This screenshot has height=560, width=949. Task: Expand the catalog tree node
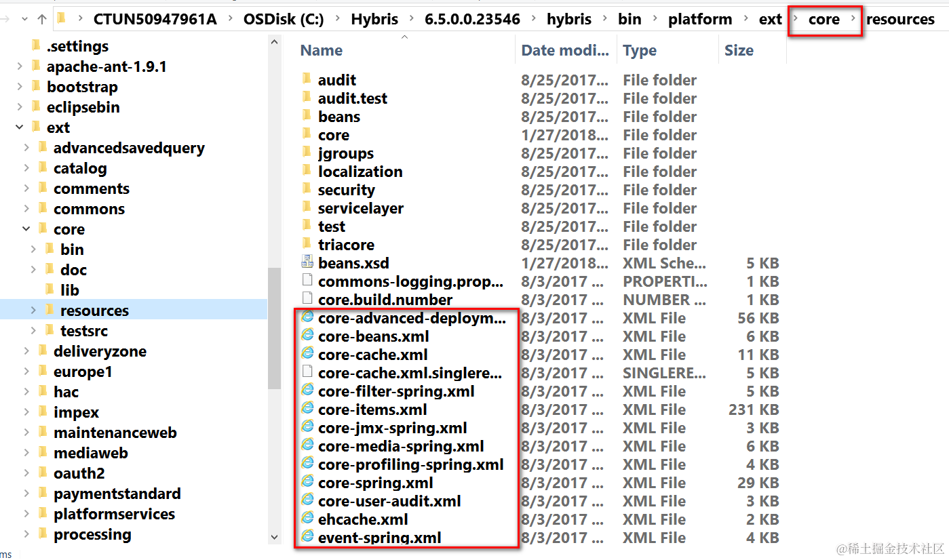pyautogui.click(x=26, y=167)
